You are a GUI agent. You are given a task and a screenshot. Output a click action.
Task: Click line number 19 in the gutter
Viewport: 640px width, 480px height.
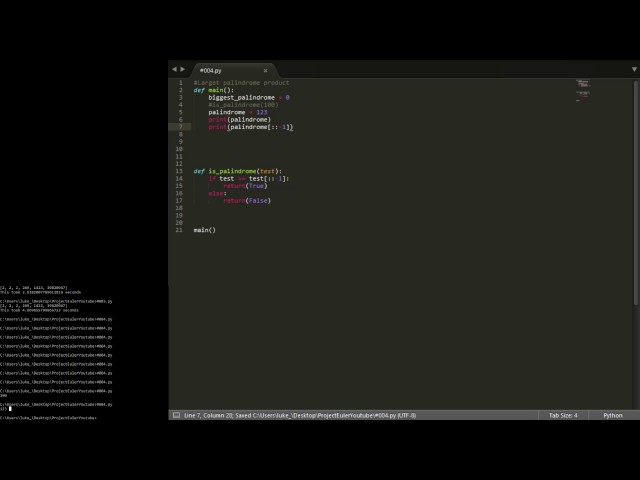click(179, 215)
